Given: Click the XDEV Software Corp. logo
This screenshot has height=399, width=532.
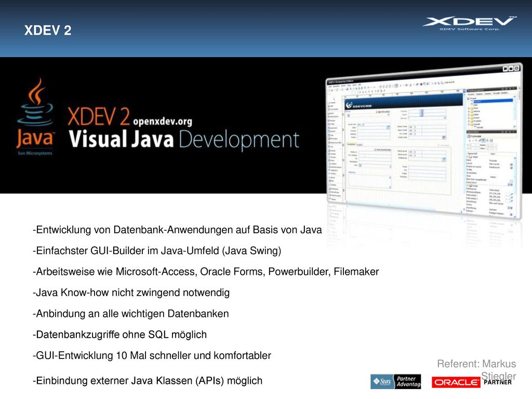Looking at the screenshot, I should [470, 23].
